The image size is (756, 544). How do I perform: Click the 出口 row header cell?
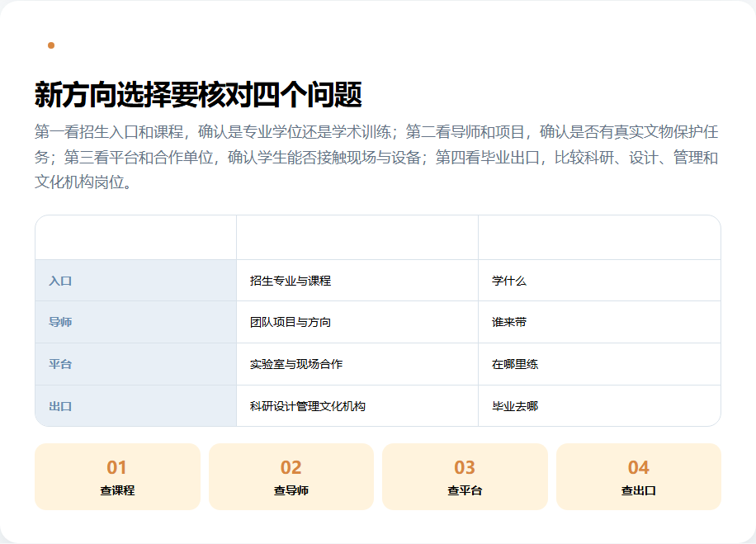[136, 406]
